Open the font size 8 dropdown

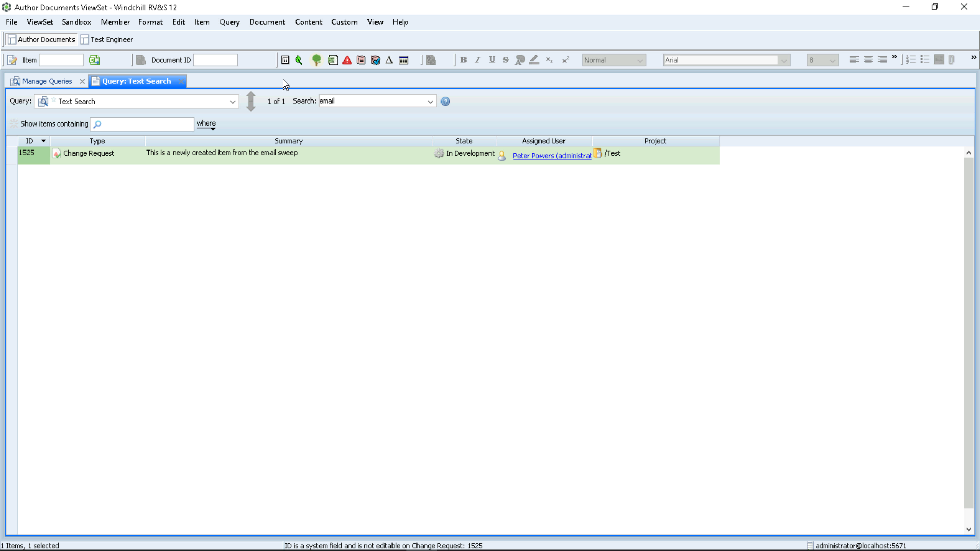coord(832,60)
